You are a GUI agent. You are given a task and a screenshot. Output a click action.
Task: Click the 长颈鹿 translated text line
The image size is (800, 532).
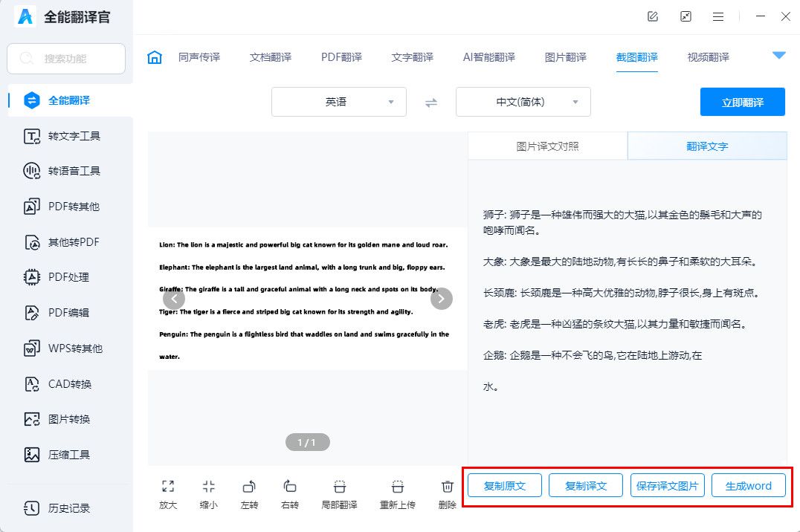pyautogui.click(x=622, y=293)
